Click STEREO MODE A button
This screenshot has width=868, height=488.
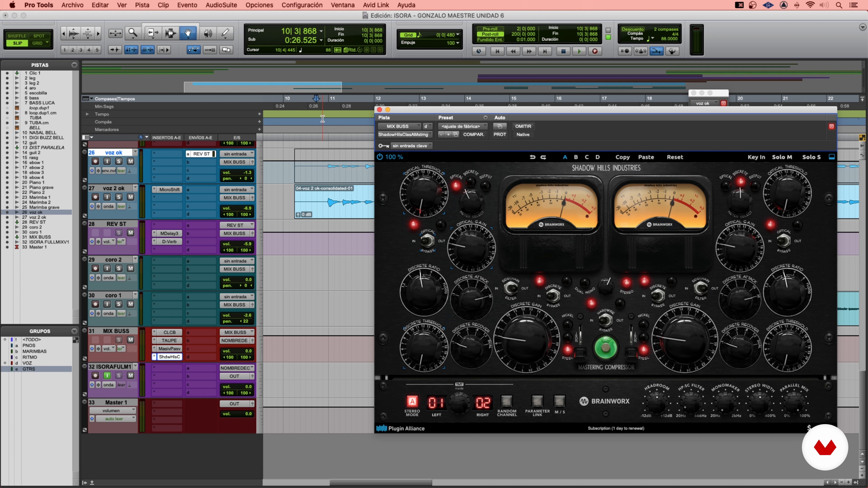click(412, 401)
